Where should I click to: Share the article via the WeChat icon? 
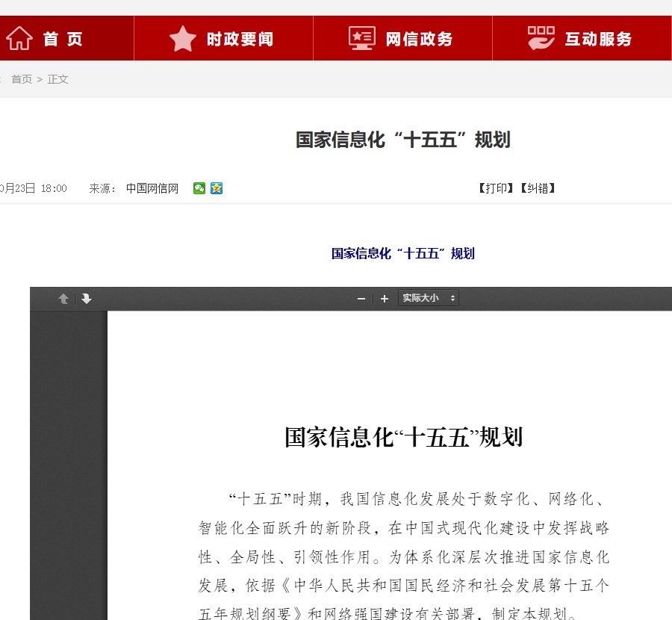pos(199,188)
